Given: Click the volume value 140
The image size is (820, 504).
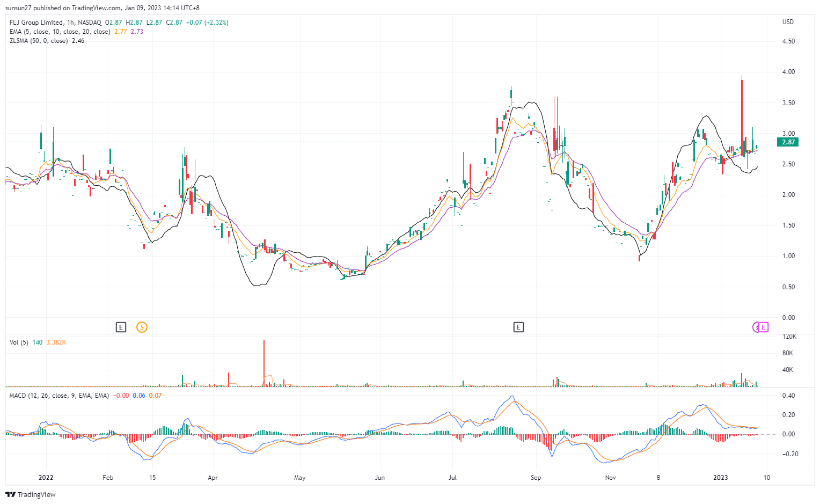Looking at the screenshot, I should (x=38, y=342).
